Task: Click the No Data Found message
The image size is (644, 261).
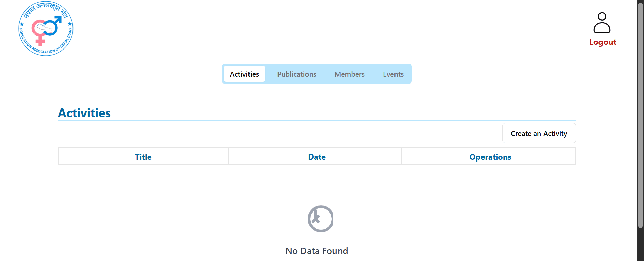Action: pos(317,251)
